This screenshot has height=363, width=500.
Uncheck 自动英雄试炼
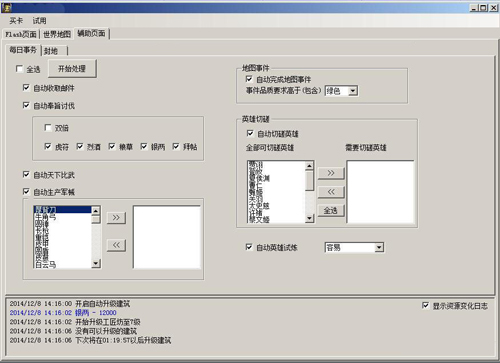pos(249,247)
